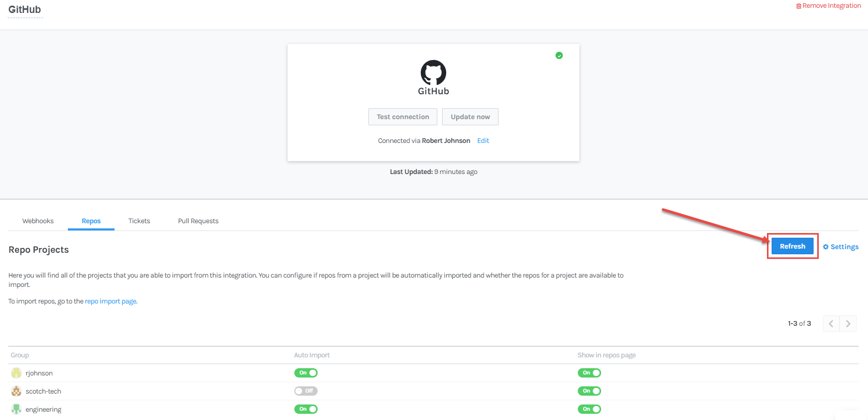The image size is (868, 420).
Task: Select the Repos tab
Action: (91, 221)
